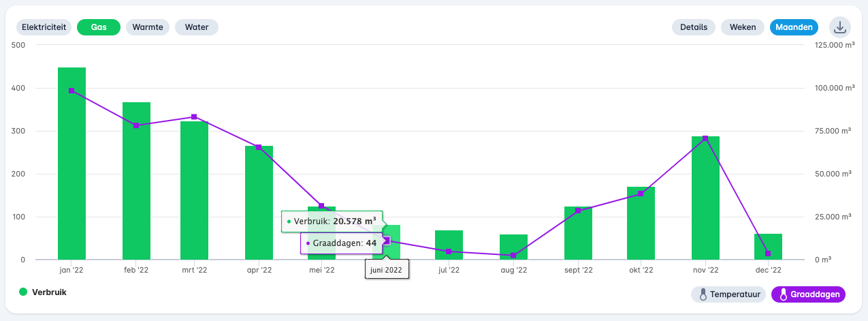Click the thermometer icon beside Graaddagen
The height and width of the screenshot is (321, 868).
tap(783, 294)
